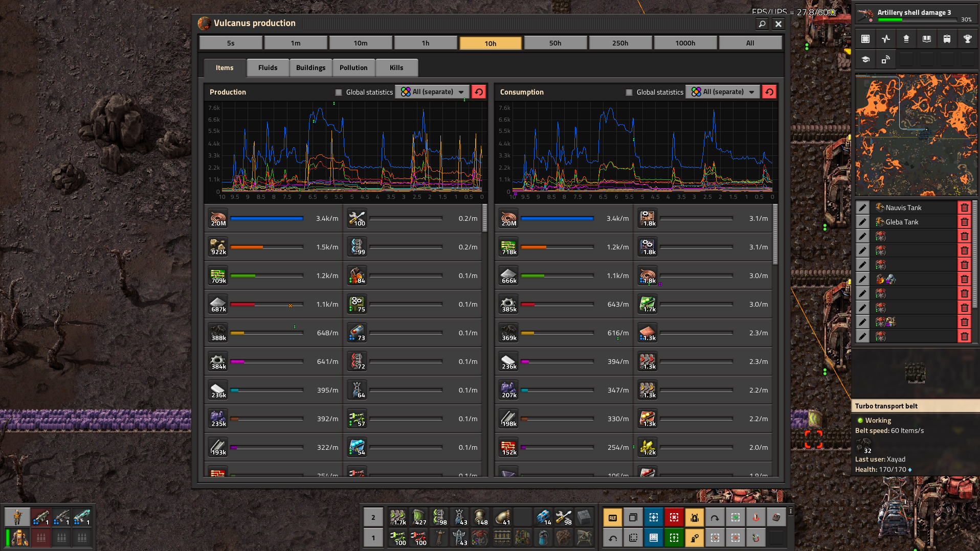Image resolution: width=980 pixels, height=551 pixels.
Task: Set time range to 50h
Action: tap(555, 43)
